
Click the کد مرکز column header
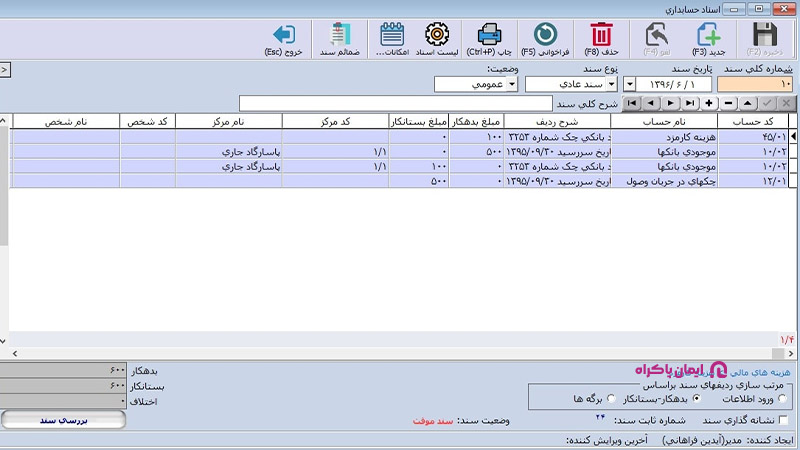[335, 121]
